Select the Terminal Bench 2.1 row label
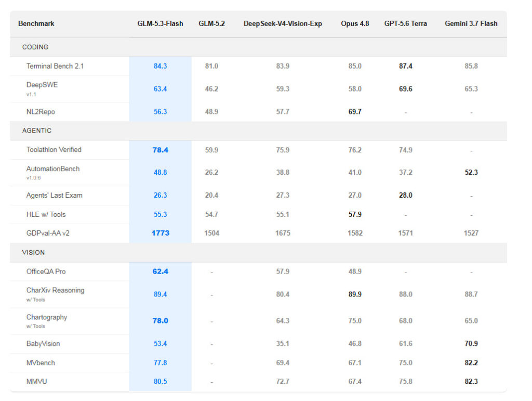Image resolution: width=532 pixels, height=401 pixels. [55, 66]
